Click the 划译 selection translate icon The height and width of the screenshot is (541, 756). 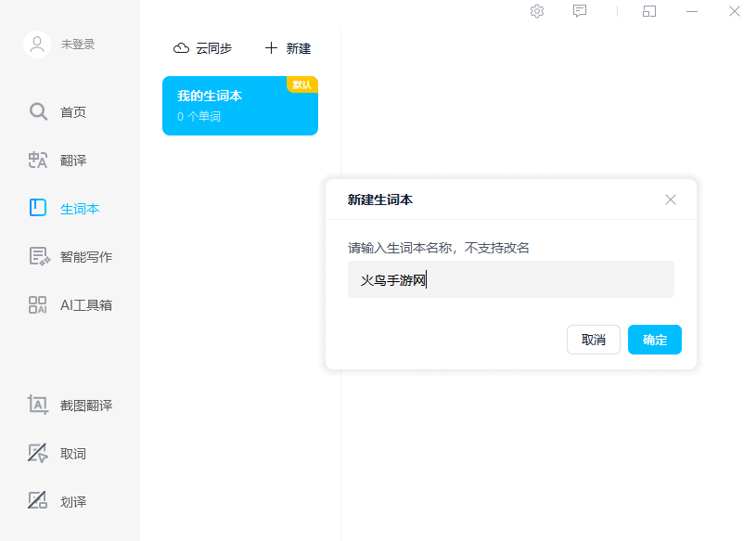click(x=38, y=500)
